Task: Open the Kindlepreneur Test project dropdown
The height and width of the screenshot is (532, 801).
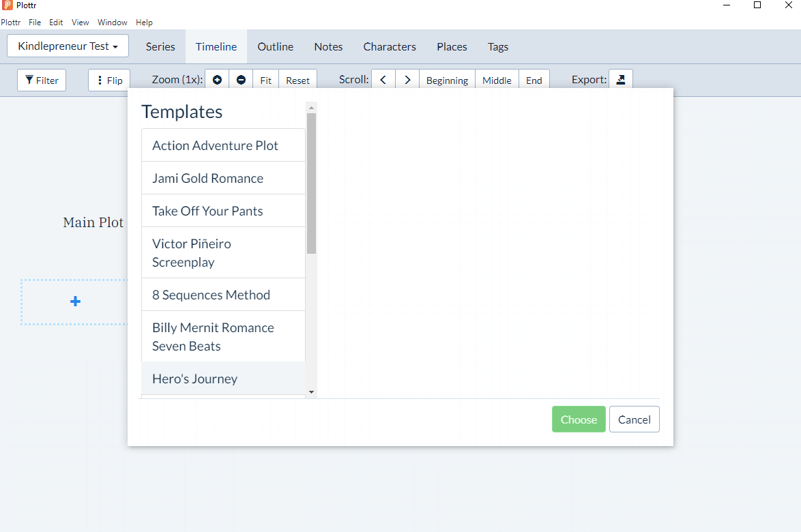Action: 67,46
